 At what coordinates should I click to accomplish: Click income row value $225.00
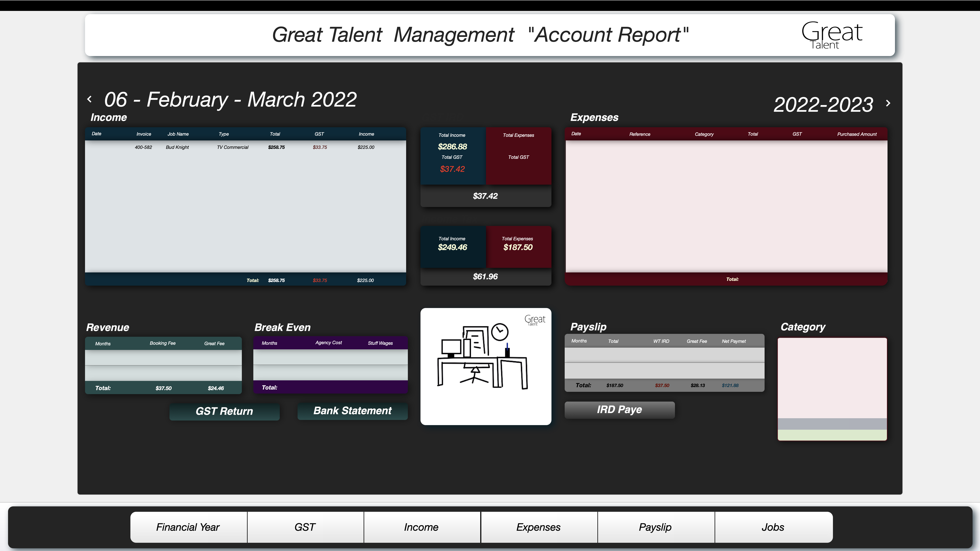point(366,148)
